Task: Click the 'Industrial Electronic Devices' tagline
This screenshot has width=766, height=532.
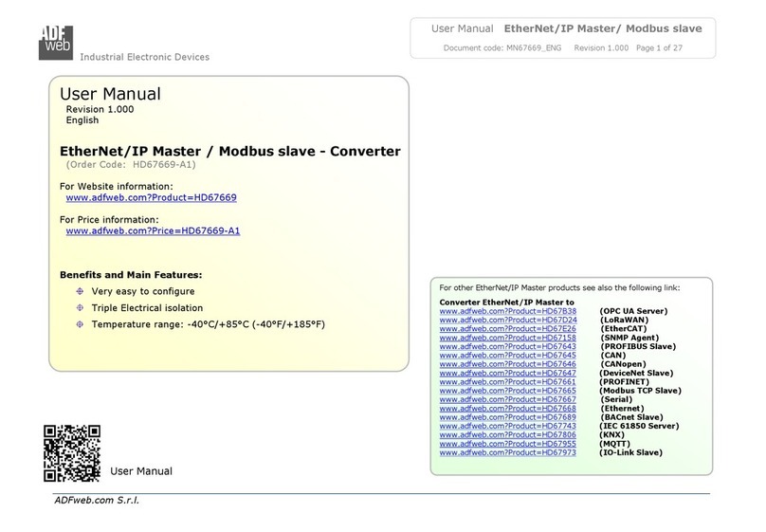Action: click(x=145, y=57)
